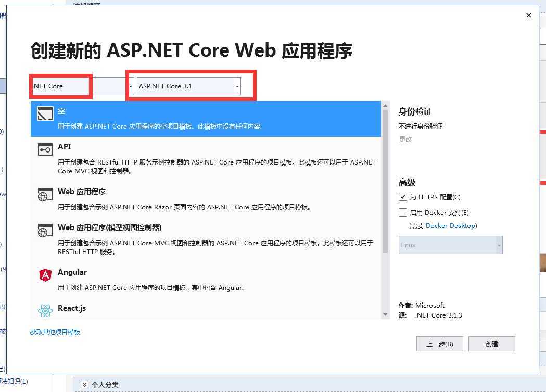Click .NET Core 3.1.3 source text
The image size is (546, 392).
click(x=438, y=315)
